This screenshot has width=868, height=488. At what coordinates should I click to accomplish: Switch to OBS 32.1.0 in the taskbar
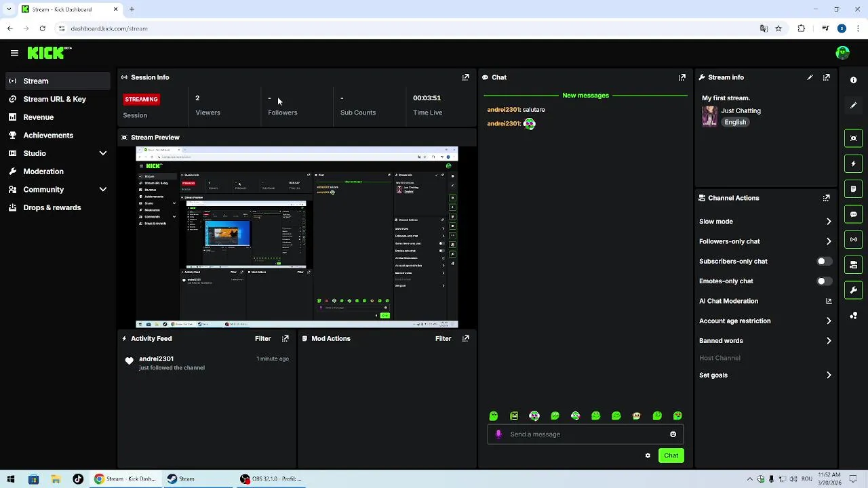(271, 479)
